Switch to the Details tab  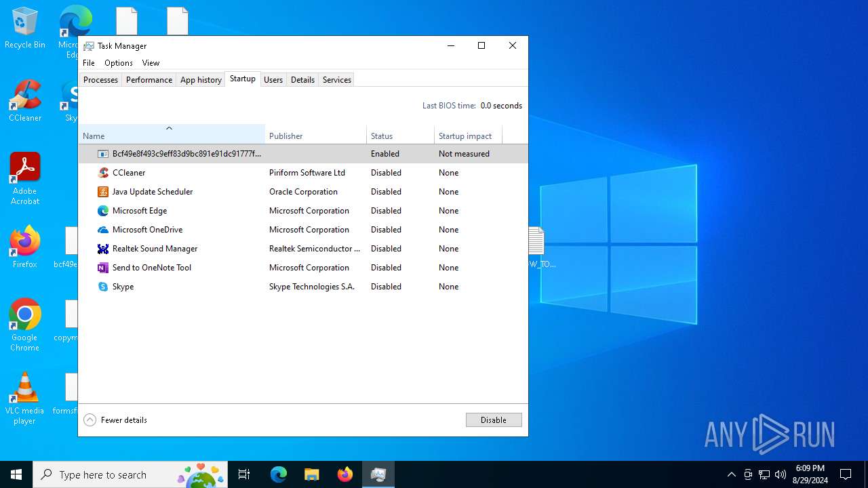(x=302, y=80)
